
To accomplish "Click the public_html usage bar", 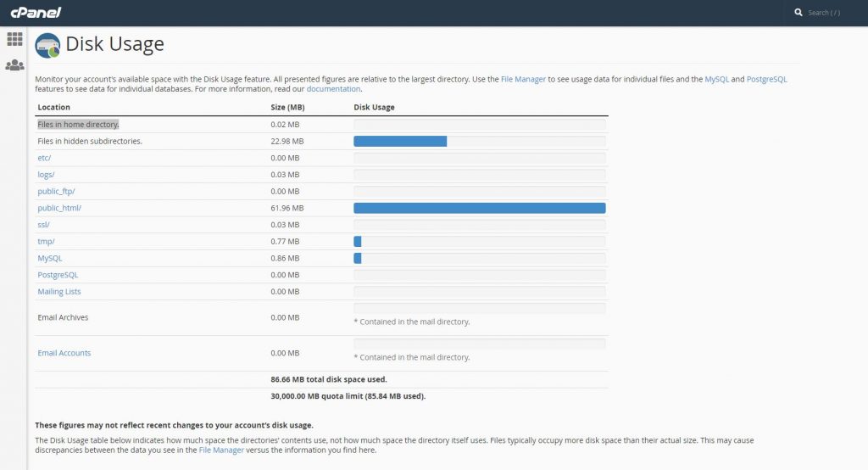I will coord(479,208).
